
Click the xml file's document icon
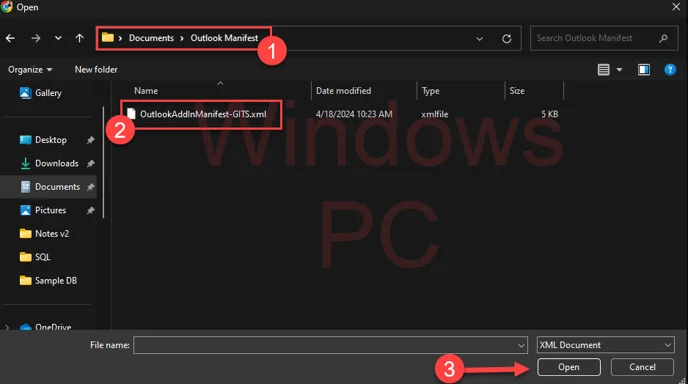coord(131,114)
